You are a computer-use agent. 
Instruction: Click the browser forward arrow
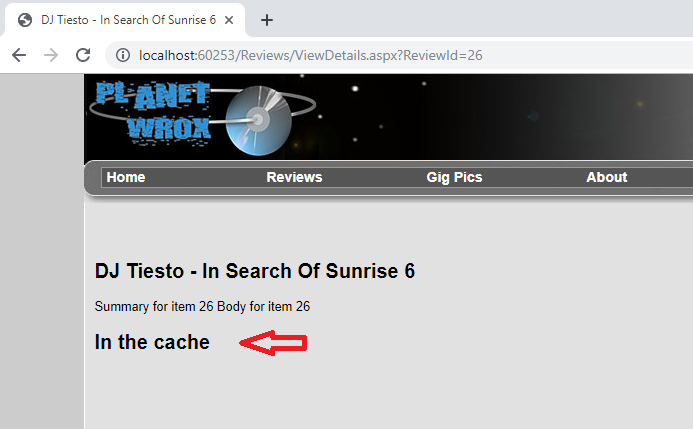click(50, 55)
